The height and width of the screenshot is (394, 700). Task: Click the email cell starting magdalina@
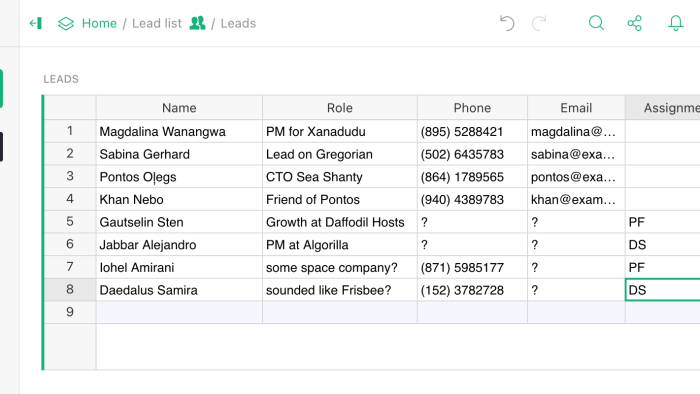click(576, 131)
